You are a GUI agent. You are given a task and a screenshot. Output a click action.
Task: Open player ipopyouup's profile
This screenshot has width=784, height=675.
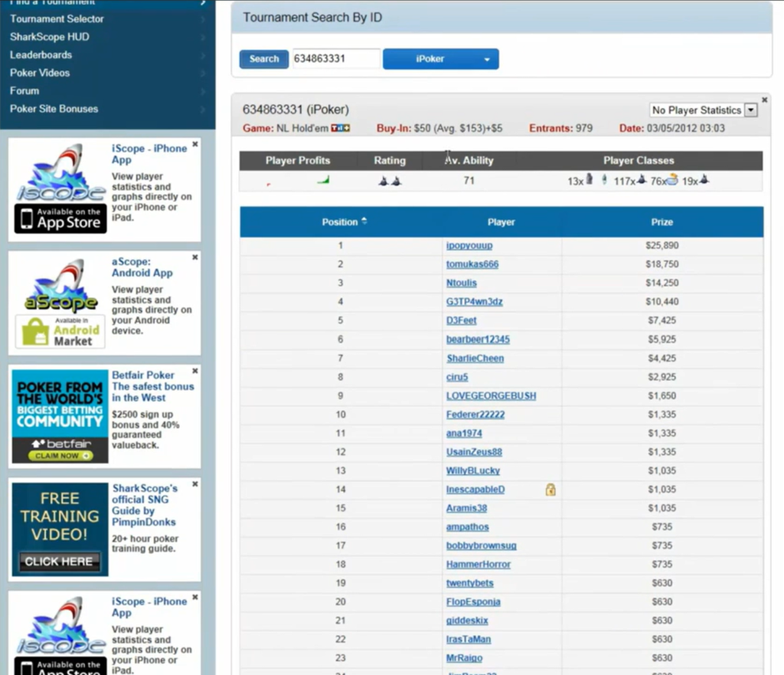[x=469, y=246]
